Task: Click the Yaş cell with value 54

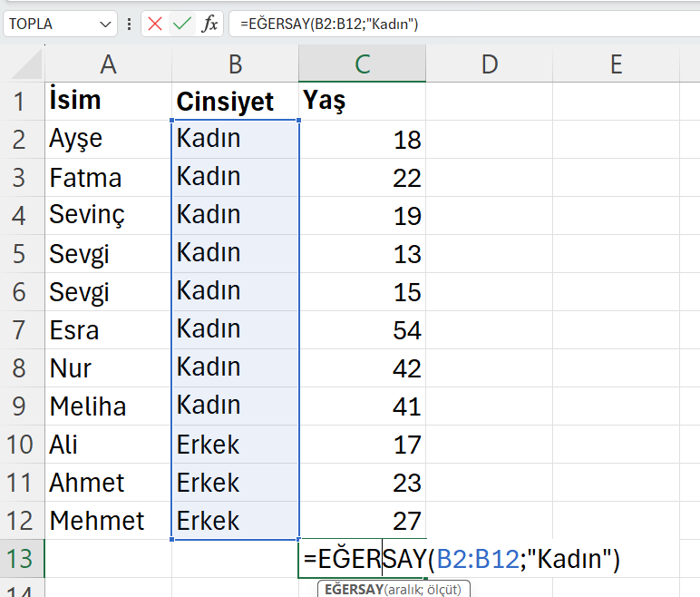Action: click(x=362, y=329)
